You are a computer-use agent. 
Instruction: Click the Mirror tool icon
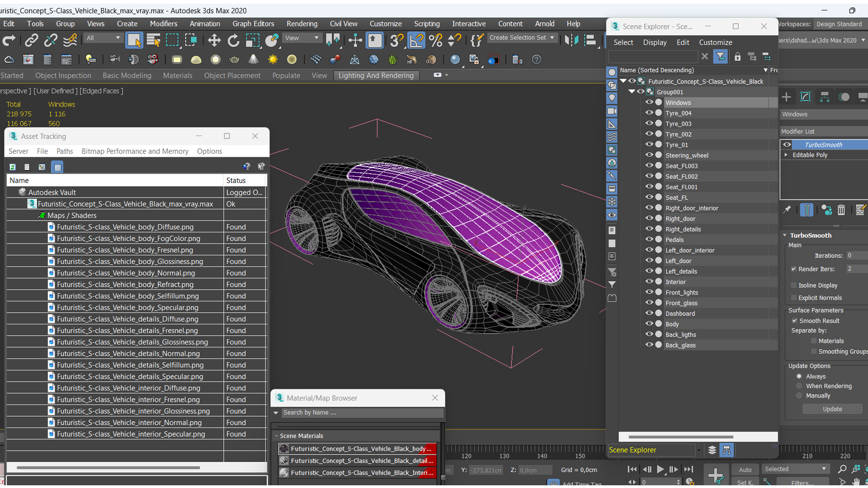coord(571,41)
